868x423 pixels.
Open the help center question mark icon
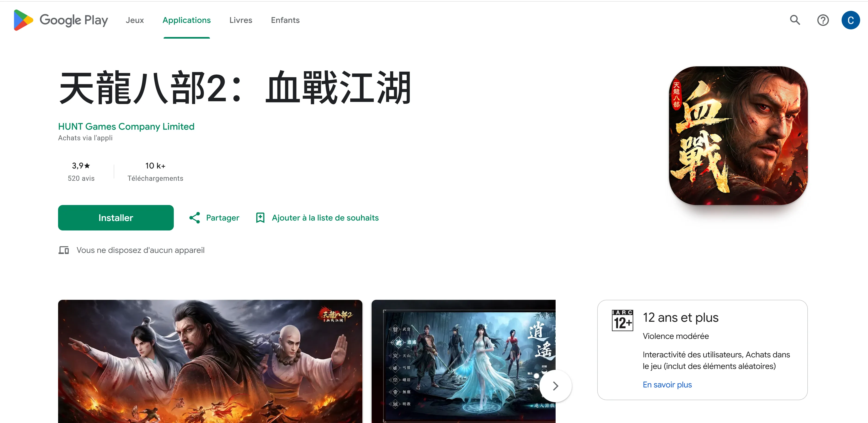(823, 20)
